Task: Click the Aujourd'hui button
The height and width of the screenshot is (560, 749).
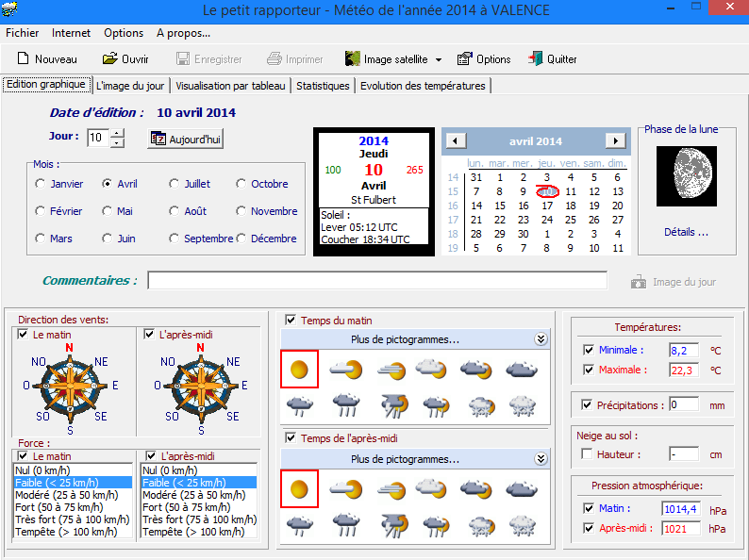Action: click(x=185, y=139)
